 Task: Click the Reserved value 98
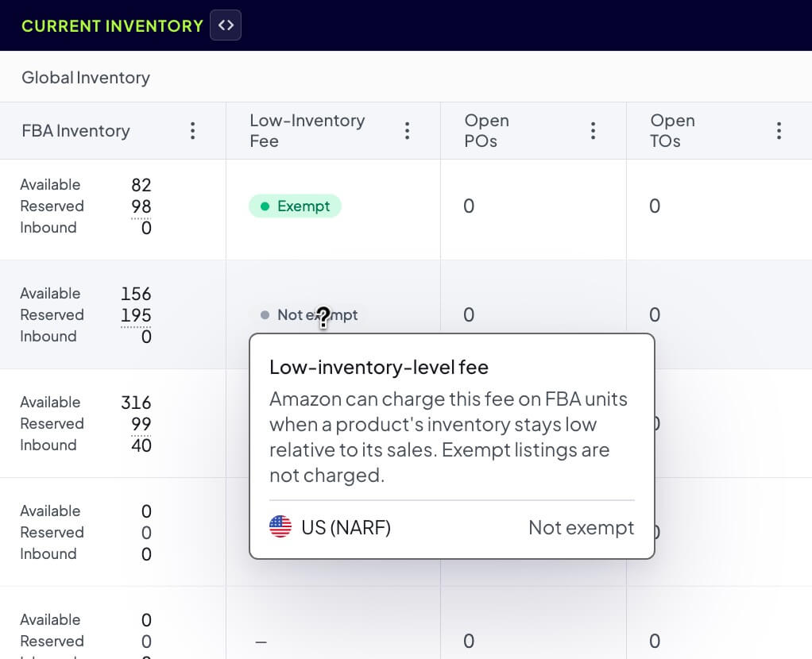click(x=141, y=206)
